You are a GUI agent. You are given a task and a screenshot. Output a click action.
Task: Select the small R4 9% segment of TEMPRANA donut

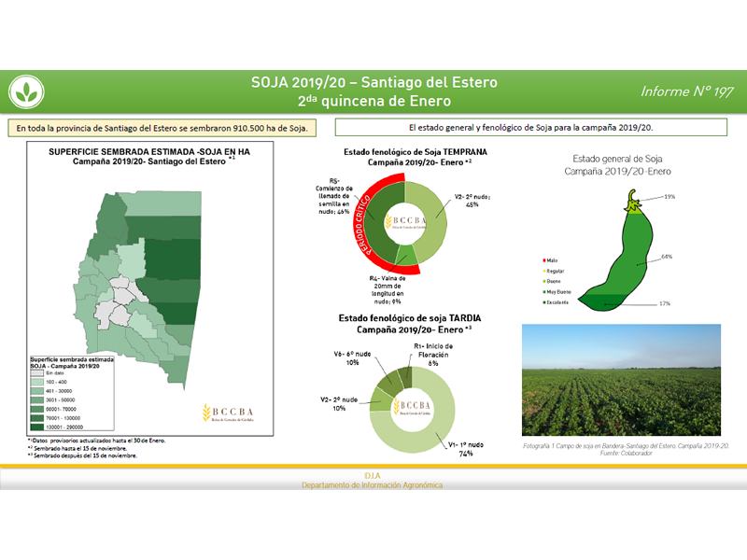(406, 255)
